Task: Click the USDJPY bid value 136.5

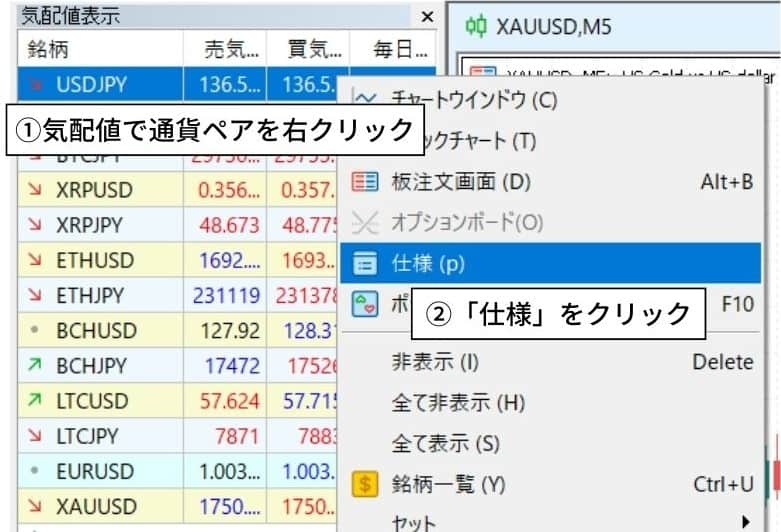Action: pyautogui.click(x=230, y=84)
